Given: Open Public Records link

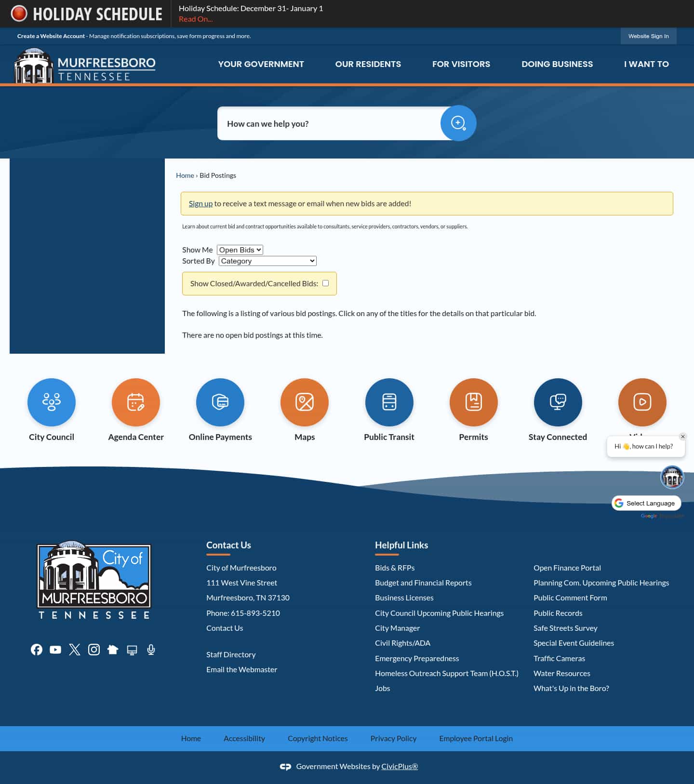Looking at the screenshot, I should click(x=558, y=613).
